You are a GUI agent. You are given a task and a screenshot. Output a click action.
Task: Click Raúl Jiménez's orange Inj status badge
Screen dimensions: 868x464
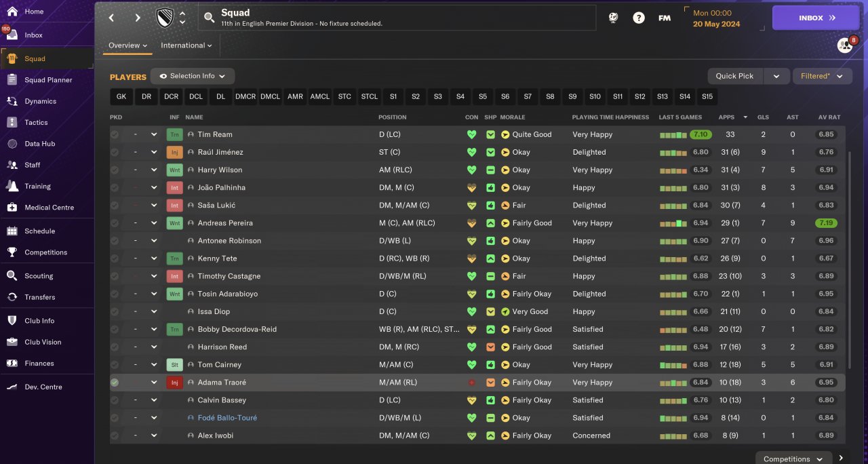point(174,152)
